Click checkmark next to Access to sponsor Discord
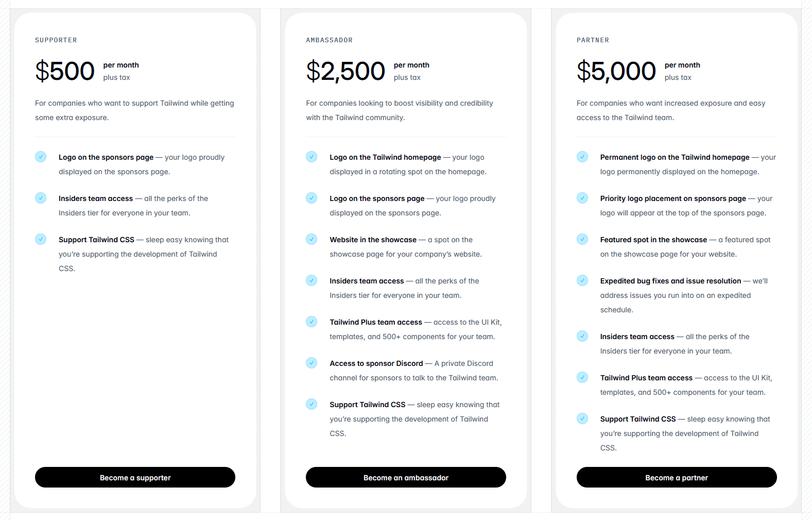The image size is (812, 520). pyautogui.click(x=312, y=363)
